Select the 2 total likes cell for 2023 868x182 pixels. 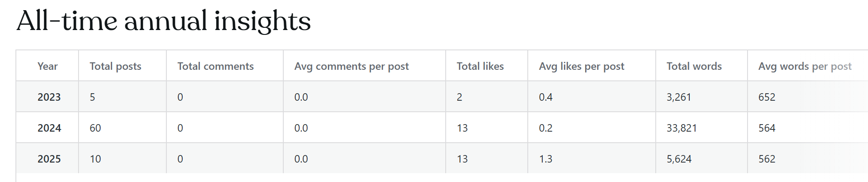459,97
